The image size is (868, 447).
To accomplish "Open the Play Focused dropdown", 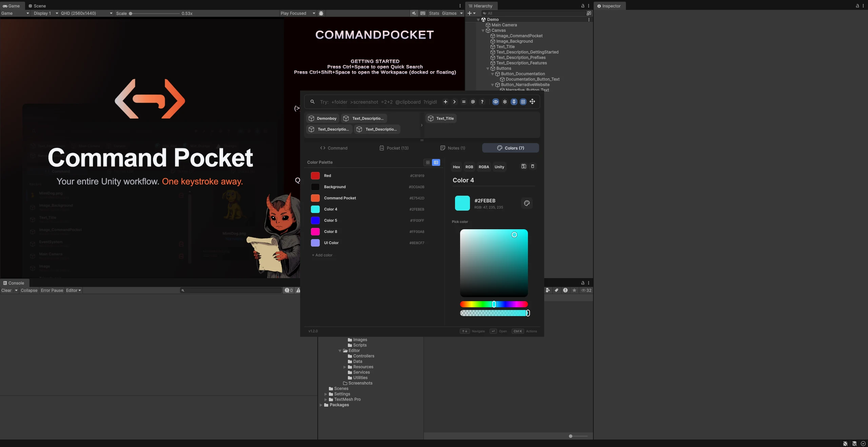I will pyautogui.click(x=298, y=13).
